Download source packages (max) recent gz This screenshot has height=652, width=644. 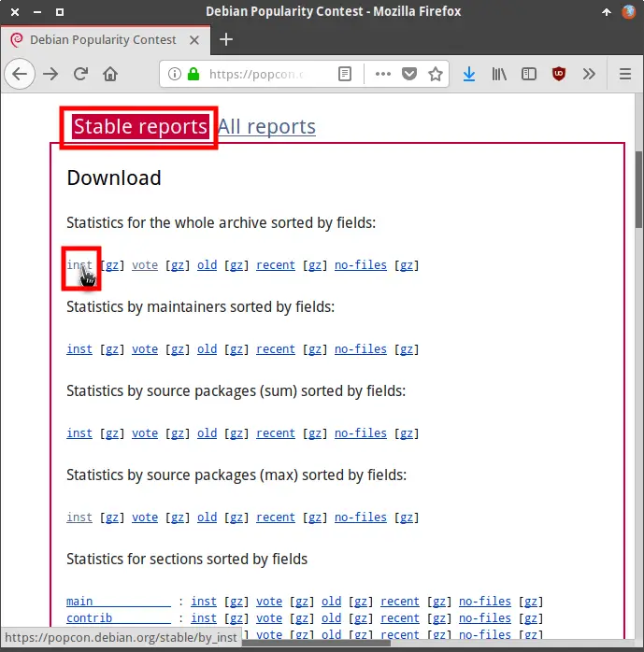[x=314, y=517]
